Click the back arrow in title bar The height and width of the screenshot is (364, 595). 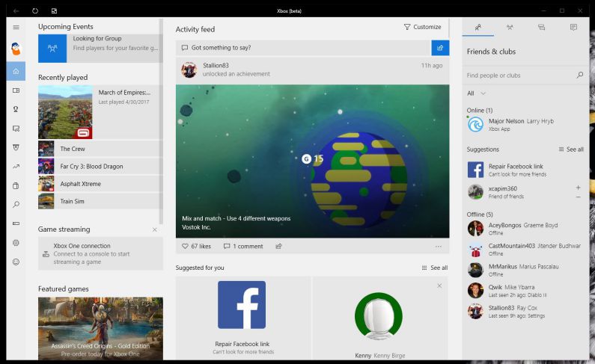pos(16,10)
